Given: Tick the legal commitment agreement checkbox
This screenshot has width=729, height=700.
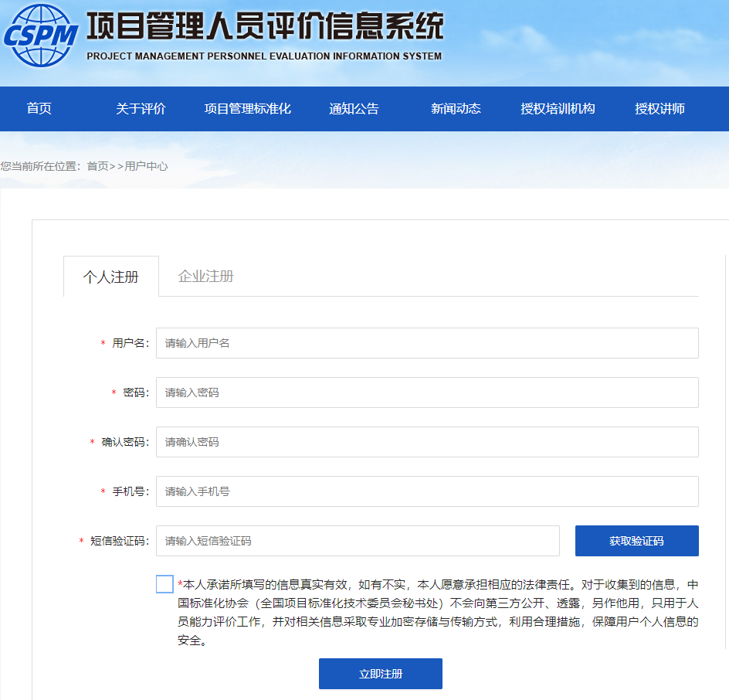Looking at the screenshot, I should [164, 584].
